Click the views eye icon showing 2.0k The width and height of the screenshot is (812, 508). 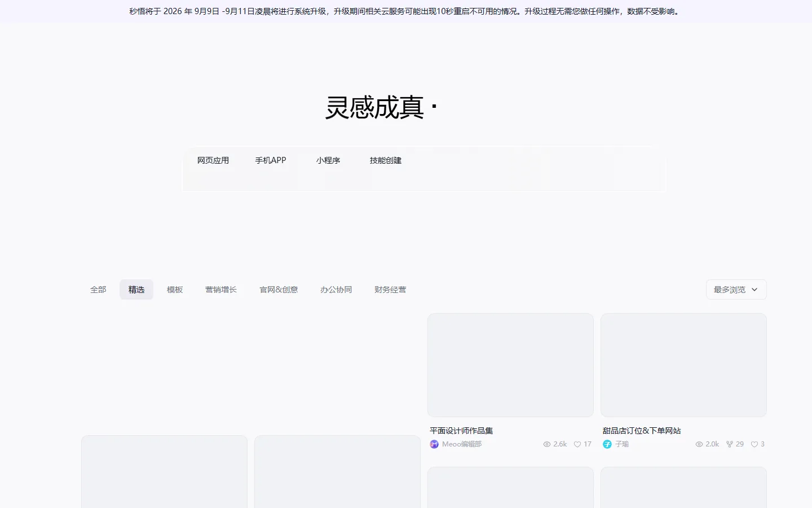(699, 444)
